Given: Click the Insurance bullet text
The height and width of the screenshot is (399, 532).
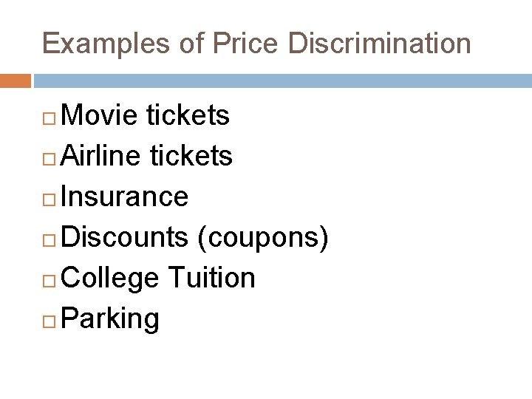Looking at the screenshot, I should pos(125,197).
